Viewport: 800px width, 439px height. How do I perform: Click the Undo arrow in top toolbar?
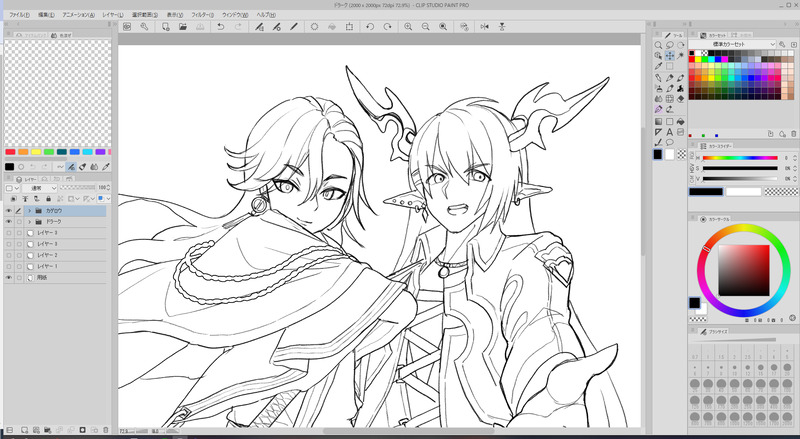pos(220,27)
